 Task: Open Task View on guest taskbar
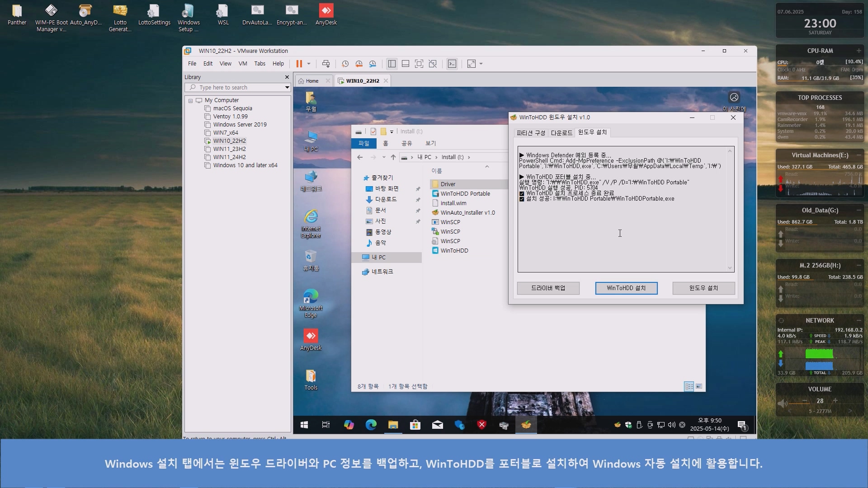326,425
